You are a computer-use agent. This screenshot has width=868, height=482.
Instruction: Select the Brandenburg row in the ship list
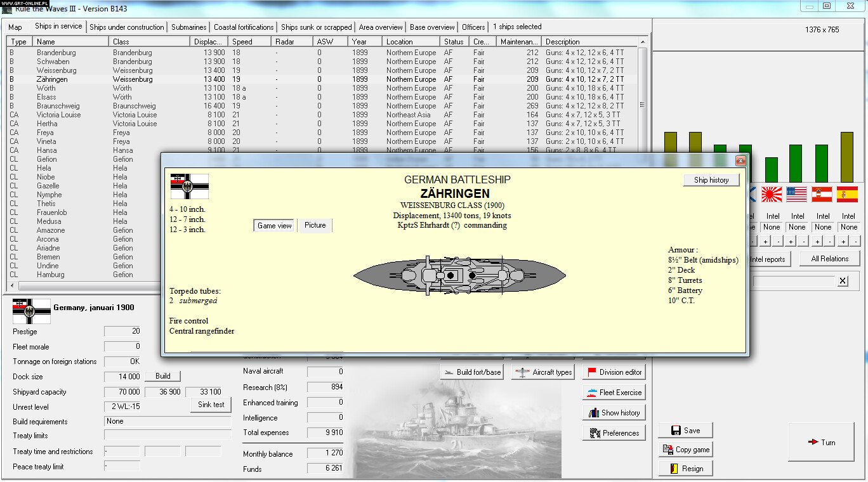pyautogui.click(x=57, y=53)
